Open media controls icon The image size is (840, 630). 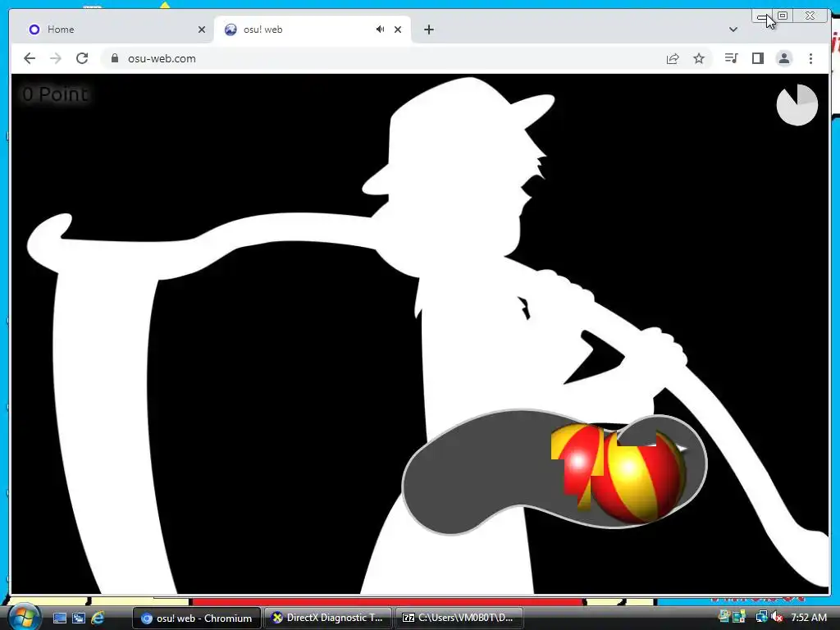click(731, 58)
